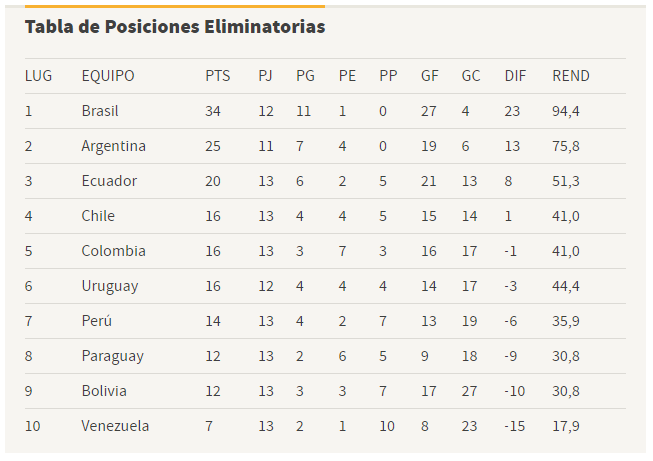Click the Tabla de Posiciones Eliminatorias heading
Screen dimensions: 653x461
click(x=175, y=27)
